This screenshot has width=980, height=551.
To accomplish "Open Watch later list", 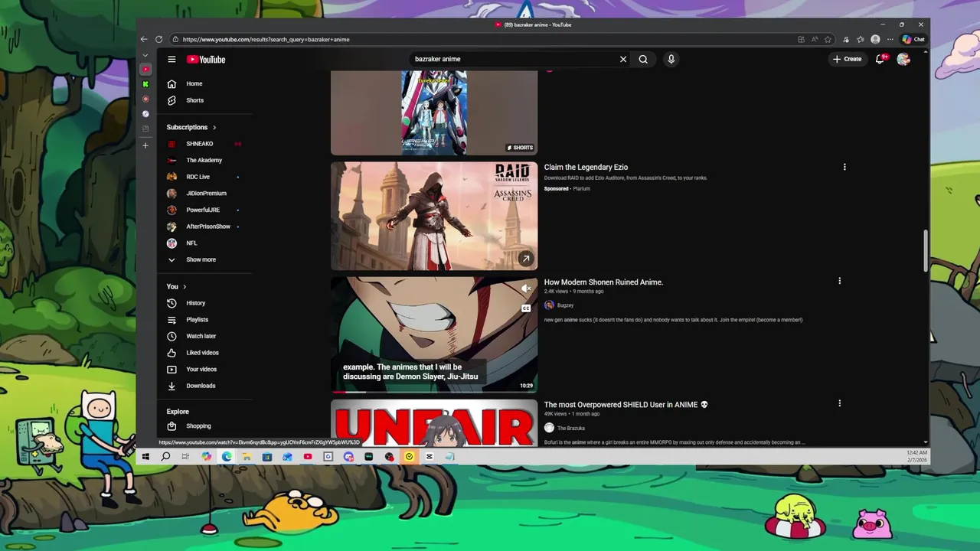I will click(205, 336).
